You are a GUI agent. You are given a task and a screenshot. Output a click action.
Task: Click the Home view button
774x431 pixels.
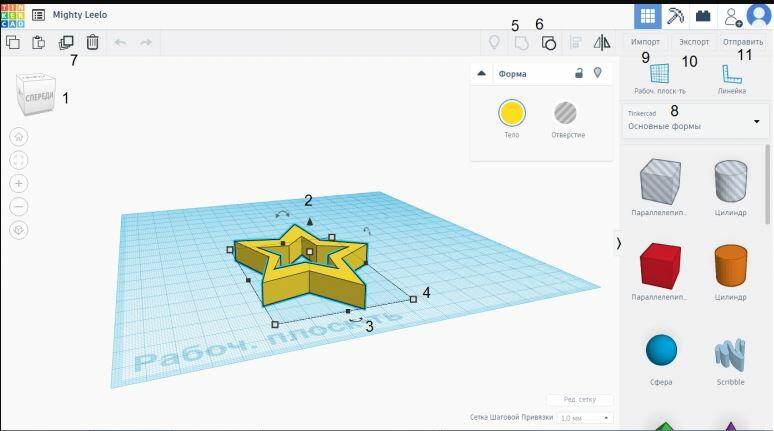19,137
